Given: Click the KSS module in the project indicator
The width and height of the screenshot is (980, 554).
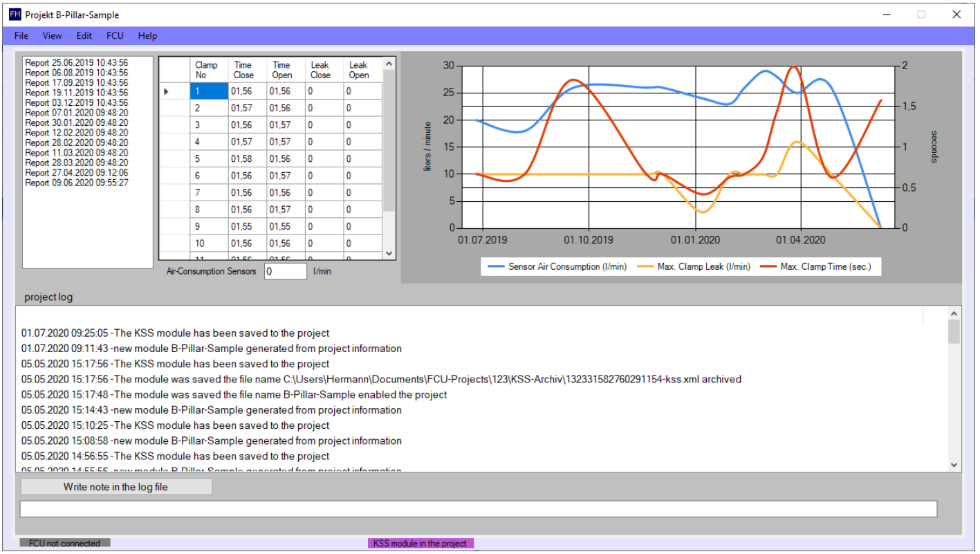Looking at the screenshot, I should coord(420,544).
